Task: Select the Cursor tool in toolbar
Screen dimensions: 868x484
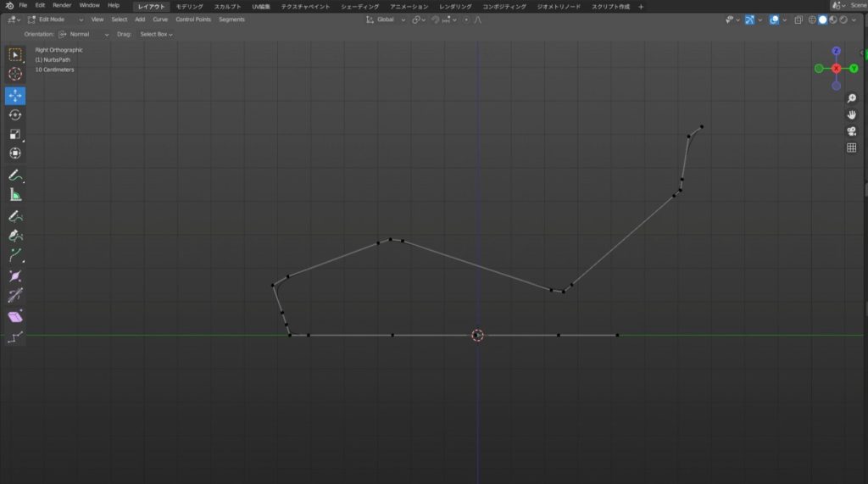Action: [15, 75]
